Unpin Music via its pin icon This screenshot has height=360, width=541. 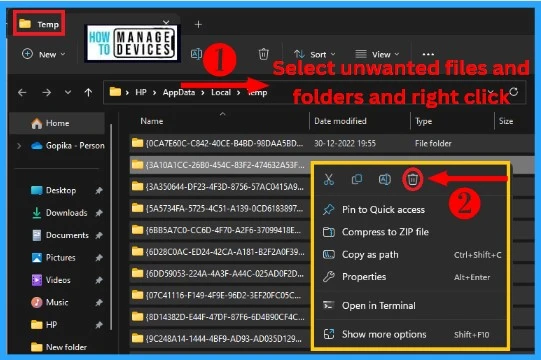(99, 303)
